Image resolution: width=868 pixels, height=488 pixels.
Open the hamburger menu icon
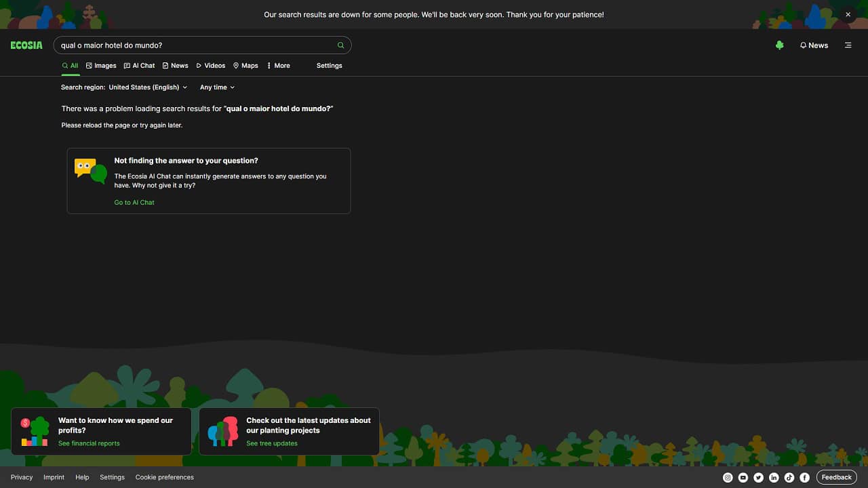click(x=848, y=45)
